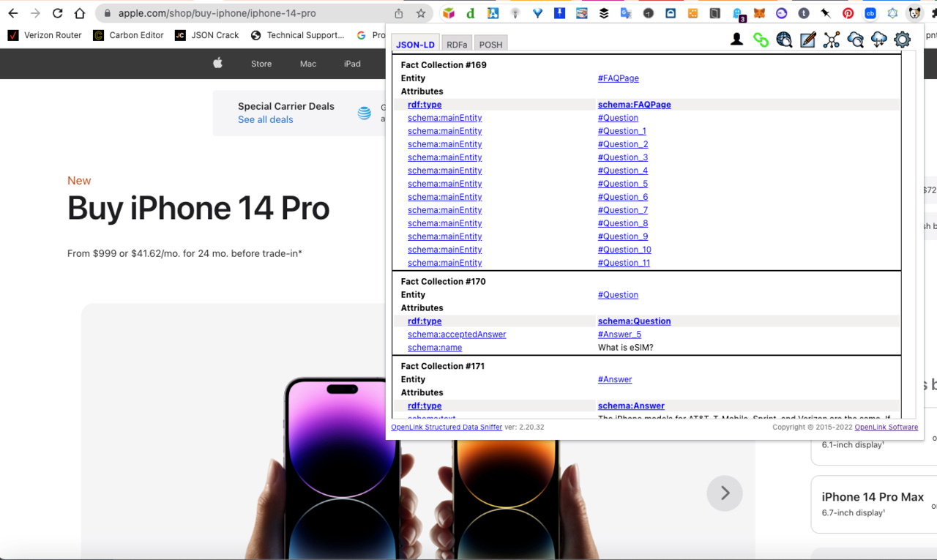
Task: Click the schema:FAQPage type link
Action: tap(635, 105)
